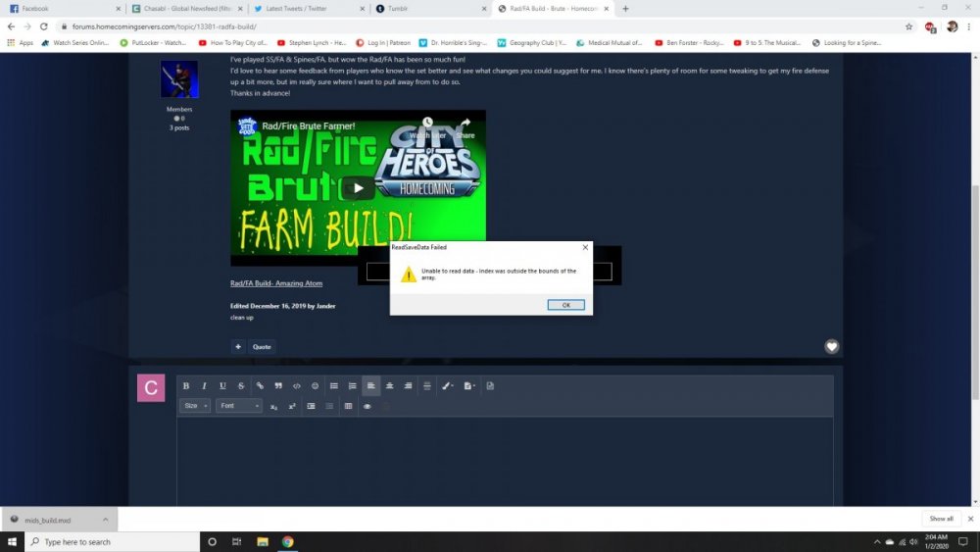Image resolution: width=980 pixels, height=552 pixels.
Task: Insert a table in the editor
Action: [348, 406]
